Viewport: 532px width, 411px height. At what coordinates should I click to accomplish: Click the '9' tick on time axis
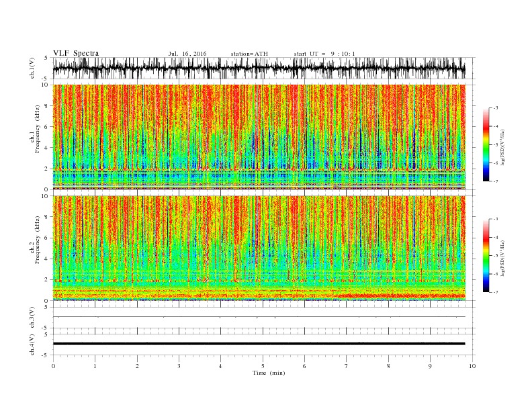[x=430, y=366]
